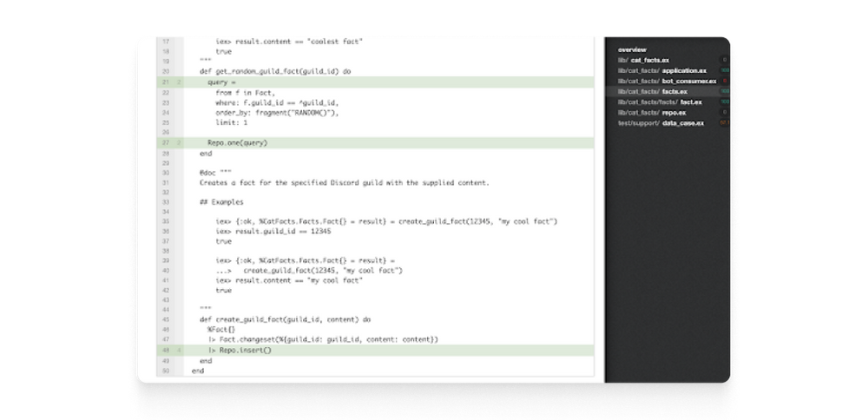The width and height of the screenshot is (868, 420).
Task: Open bot_consumer.ex file in sidebar
Action: (x=667, y=82)
